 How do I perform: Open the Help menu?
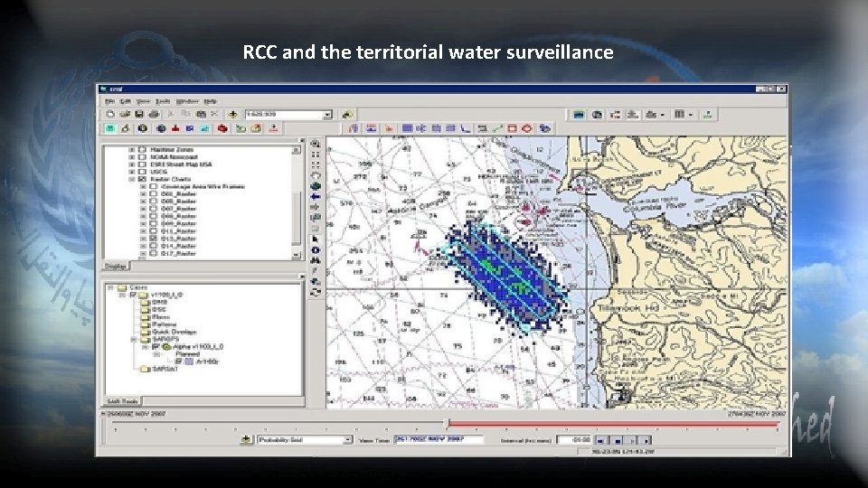pyautogui.click(x=211, y=102)
